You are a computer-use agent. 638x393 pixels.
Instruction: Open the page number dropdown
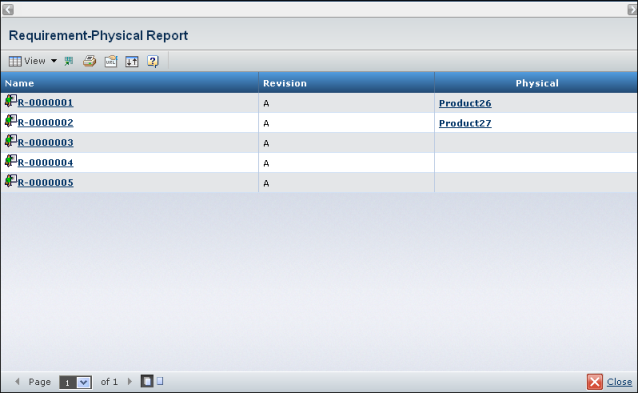click(76, 382)
